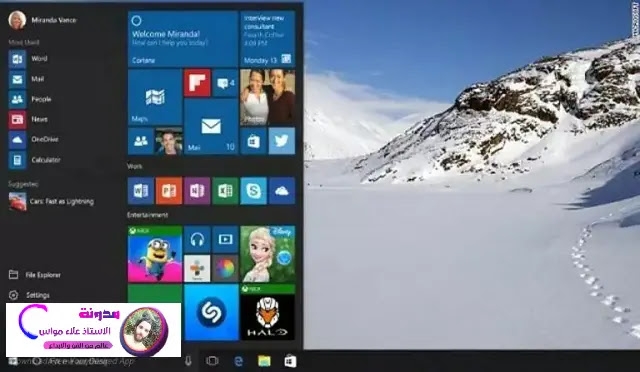Launch People from the Most Used list

tap(30, 99)
